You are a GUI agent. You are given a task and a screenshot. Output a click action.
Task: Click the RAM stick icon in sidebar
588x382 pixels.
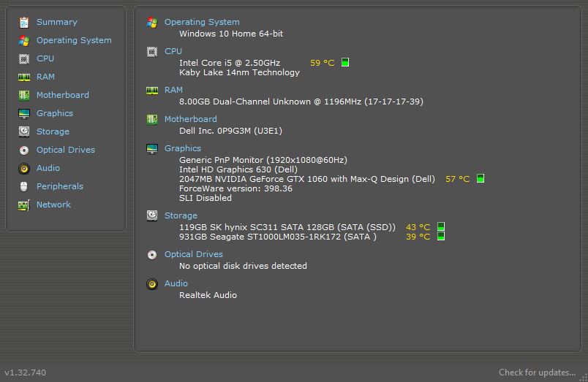(x=24, y=77)
